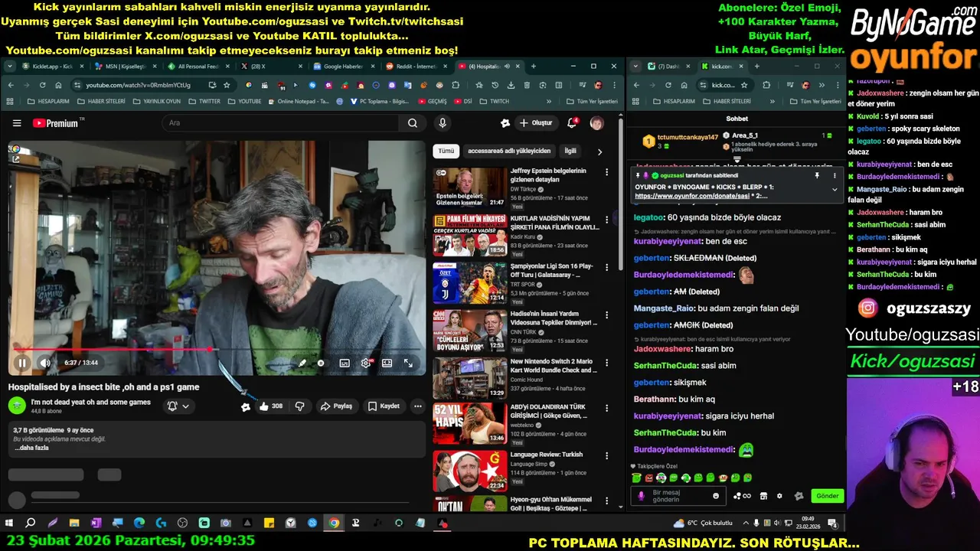This screenshot has height=551, width=980.
Task: Open taskbar weather 6°C Çok bulutlu
Action: tap(703, 523)
